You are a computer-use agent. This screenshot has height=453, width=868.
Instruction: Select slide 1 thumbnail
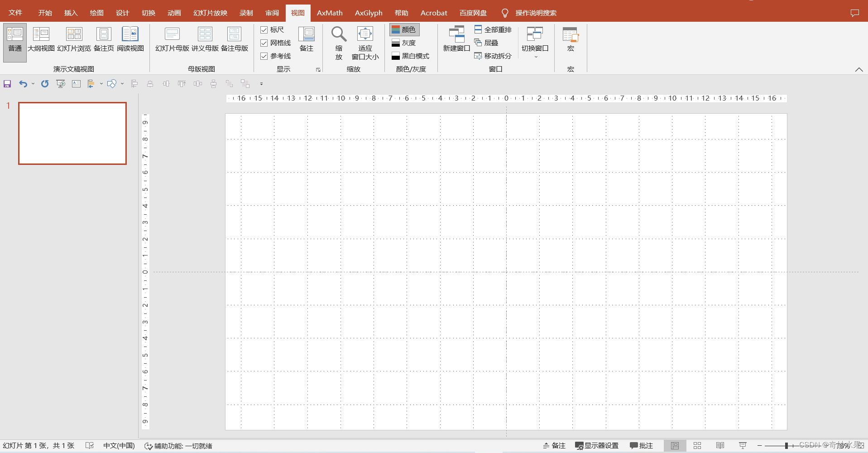point(72,133)
